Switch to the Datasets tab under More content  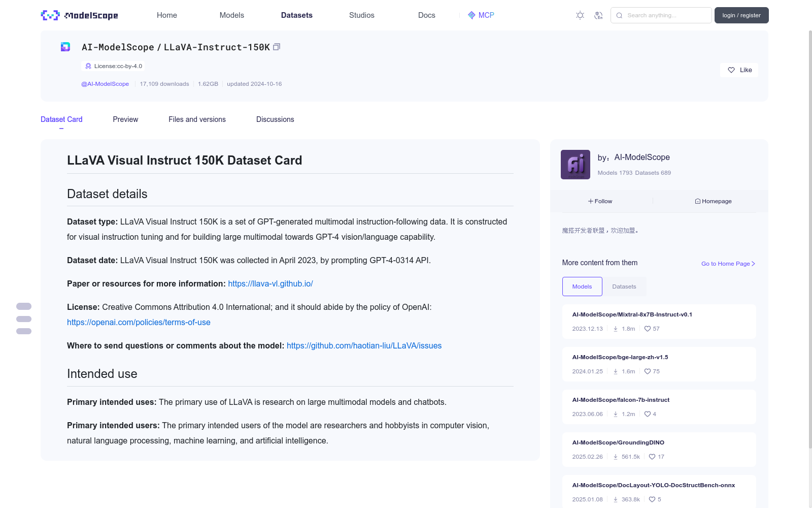click(x=624, y=287)
